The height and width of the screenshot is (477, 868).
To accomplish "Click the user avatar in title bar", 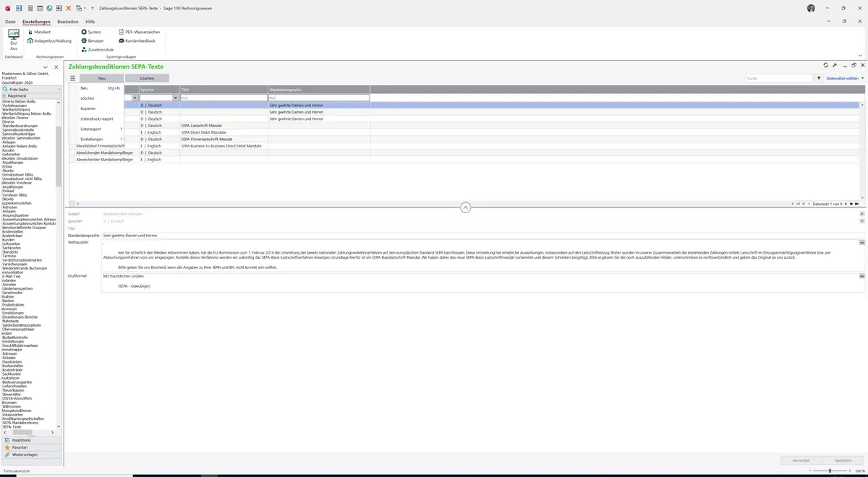I will pos(811,8).
